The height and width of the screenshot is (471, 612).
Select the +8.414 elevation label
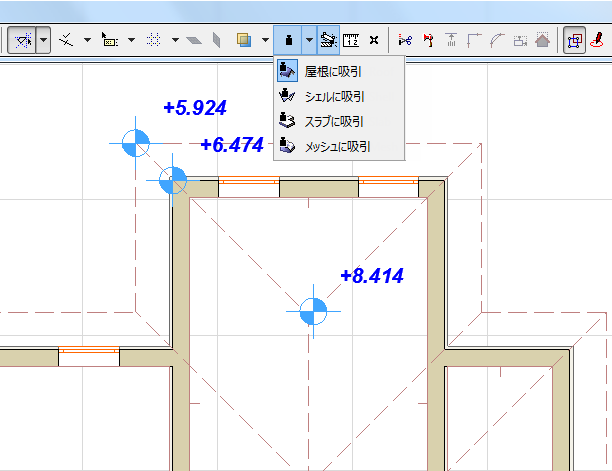click(372, 276)
